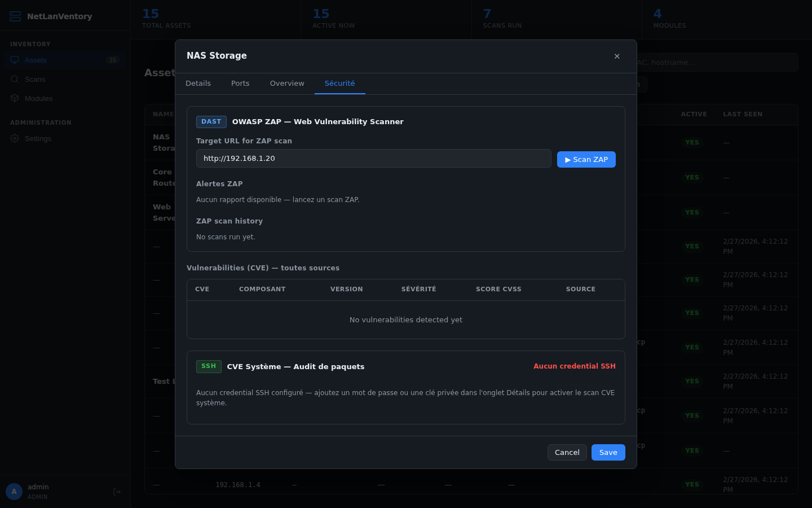Image resolution: width=812 pixels, height=508 pixels.
Task: Click the Scans Run stat card
Action: [x=557, y=20]
